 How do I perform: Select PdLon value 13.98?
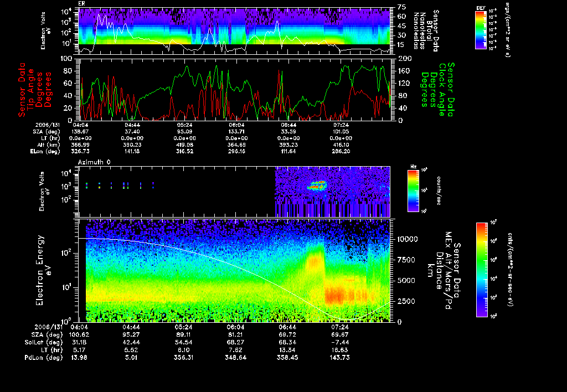tap(79, 358)
